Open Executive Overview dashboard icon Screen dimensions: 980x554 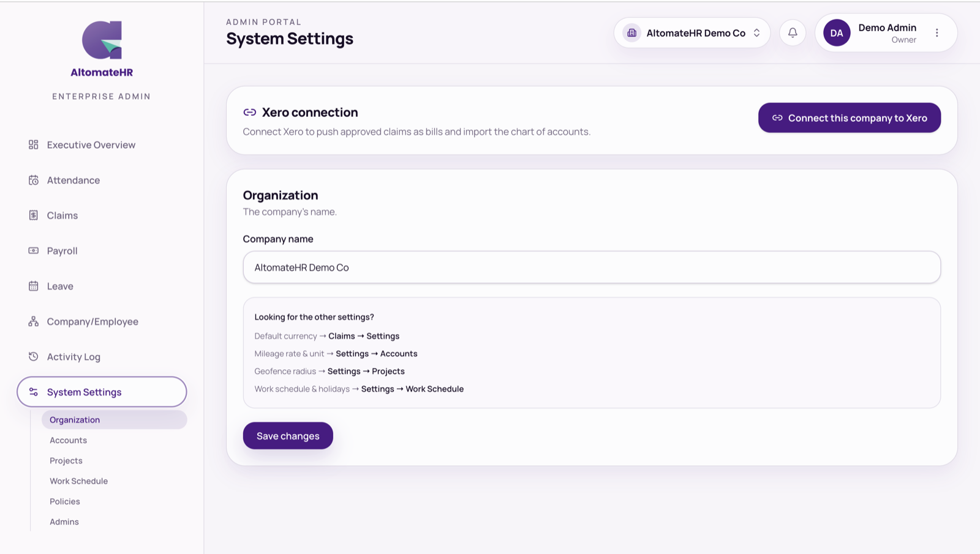pyautogui.click(x=34, y=145)
